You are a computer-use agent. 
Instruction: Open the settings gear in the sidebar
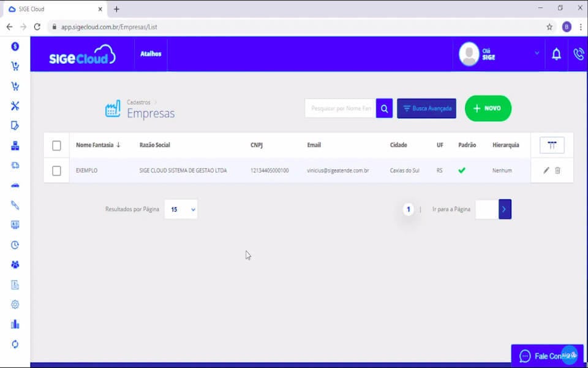(x=15, y=304)
